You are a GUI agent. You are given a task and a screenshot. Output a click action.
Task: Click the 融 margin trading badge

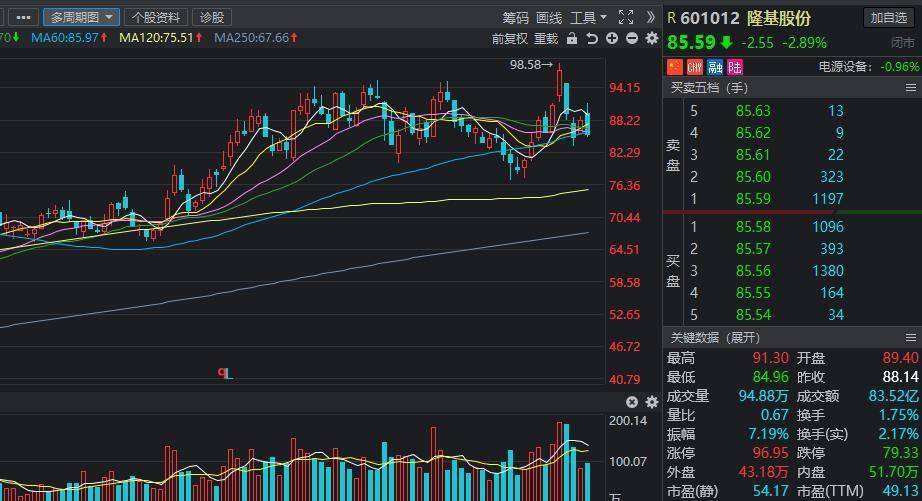click(714, 67)
